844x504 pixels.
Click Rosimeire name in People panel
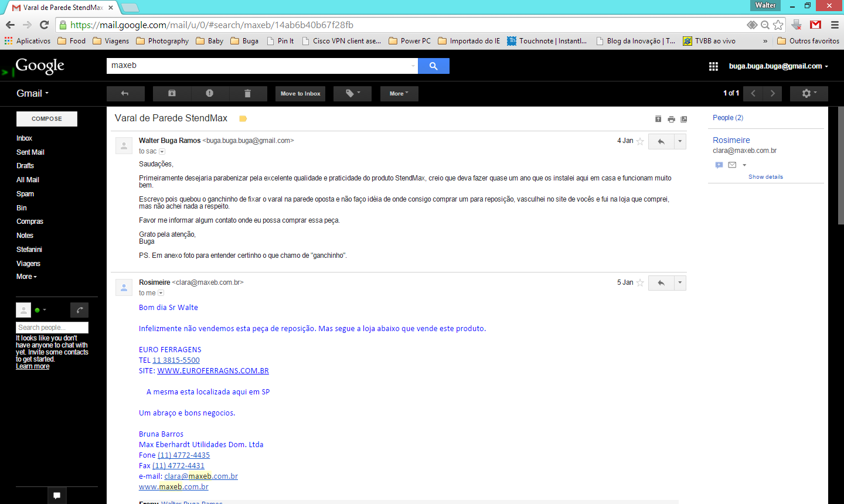[x=731, y=140]
